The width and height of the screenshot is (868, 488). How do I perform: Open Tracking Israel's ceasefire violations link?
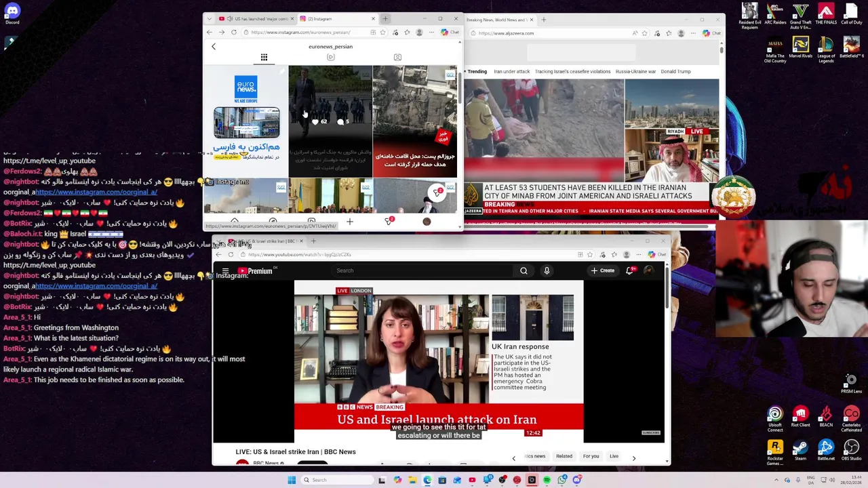(x=572, y=71)
